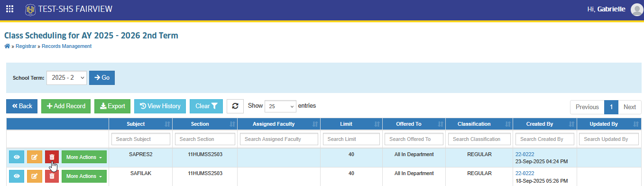This screenshot has height=186, width=644.
Task: View SAFILAK record with eye icon
Action: click(x=16, y=176)
